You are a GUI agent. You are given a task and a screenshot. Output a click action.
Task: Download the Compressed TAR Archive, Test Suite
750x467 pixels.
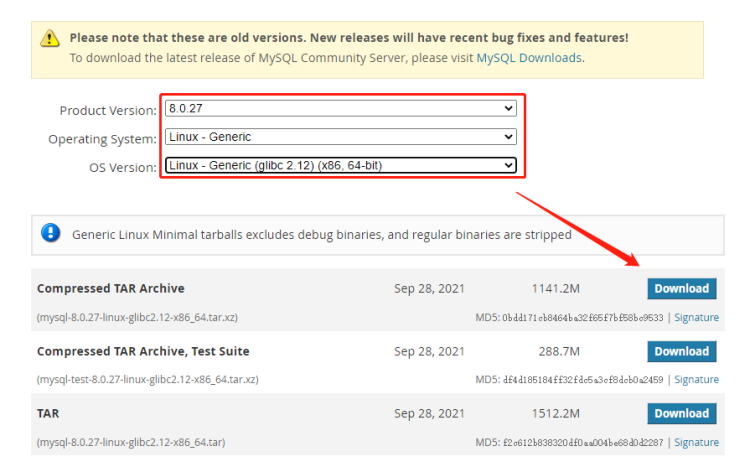coord(682,351)
